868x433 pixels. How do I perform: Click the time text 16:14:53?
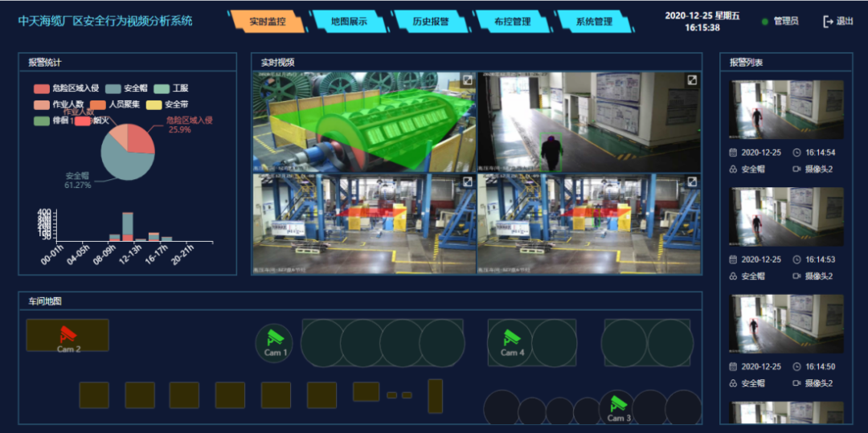821,259
